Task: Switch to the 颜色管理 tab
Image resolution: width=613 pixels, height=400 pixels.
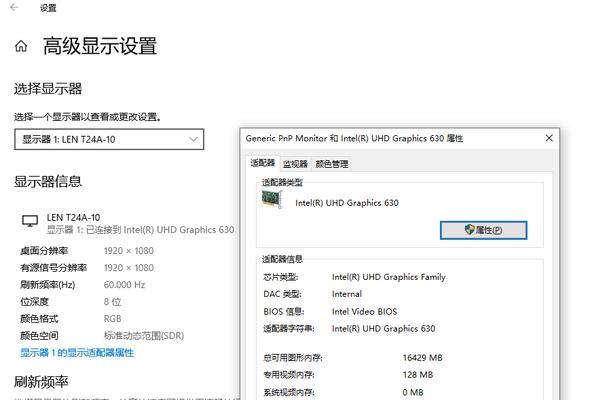Action: point(332,164)
